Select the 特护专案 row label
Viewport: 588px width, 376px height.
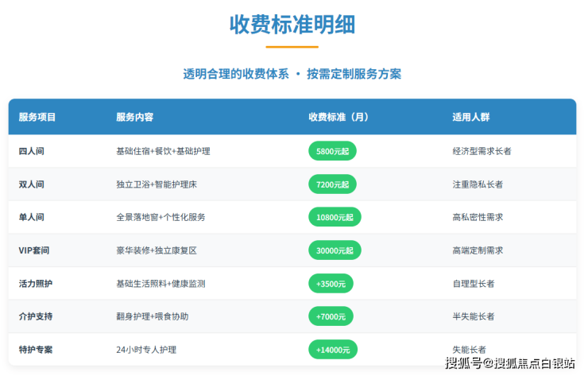tap(36, 349)
